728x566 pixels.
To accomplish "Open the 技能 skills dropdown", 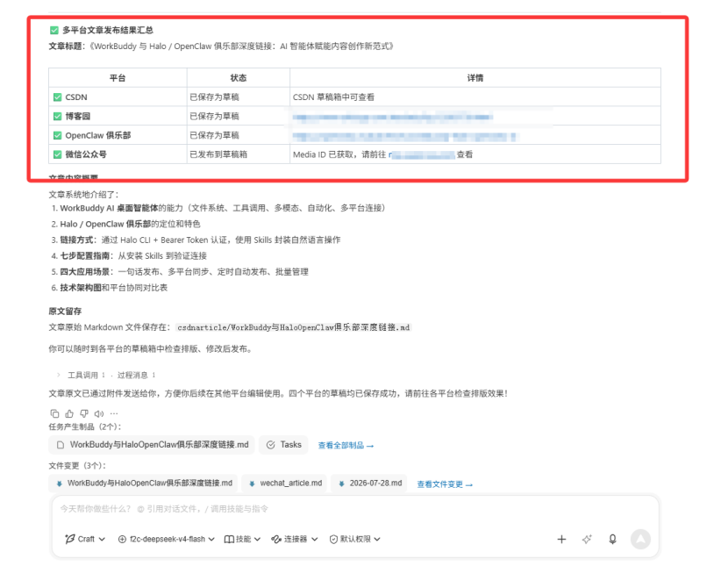I will tap(242, 539).
